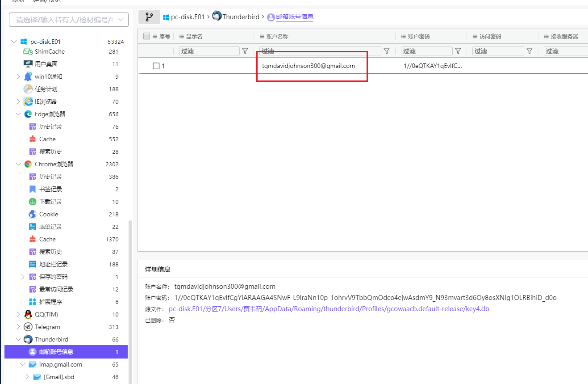Expand the win10通知 node
The image size is (588, 384).
tap(18, 76)
